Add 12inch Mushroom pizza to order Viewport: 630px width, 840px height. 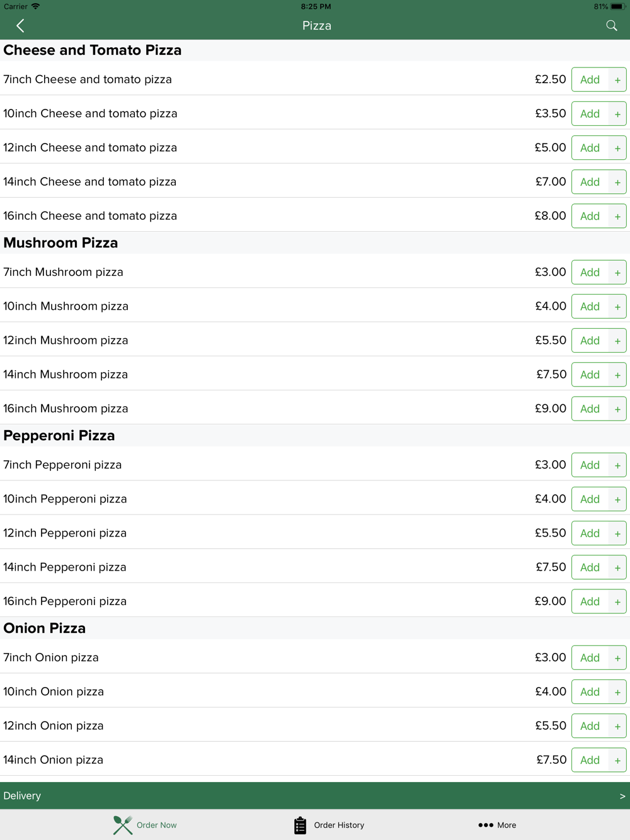(590, 341)
